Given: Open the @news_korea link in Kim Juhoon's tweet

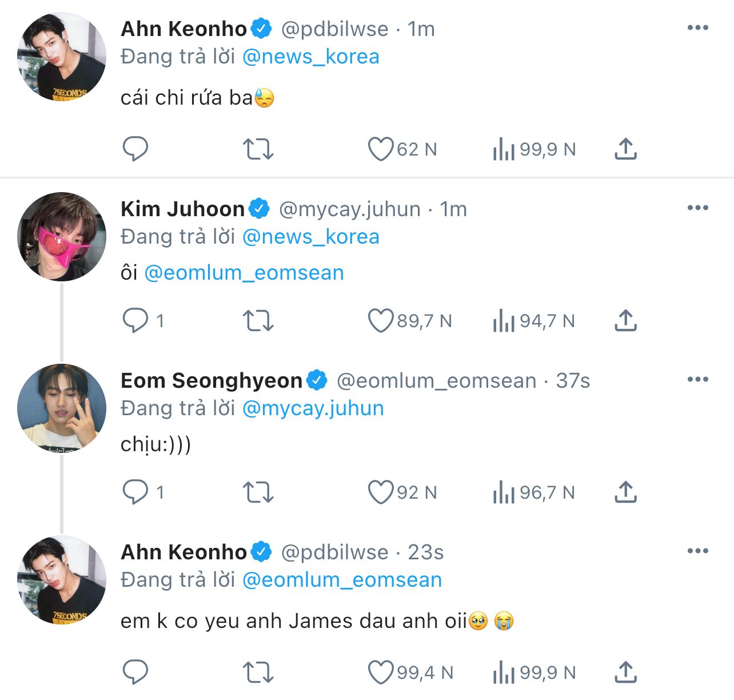Looking at the screenshot, I should (311, 237).
